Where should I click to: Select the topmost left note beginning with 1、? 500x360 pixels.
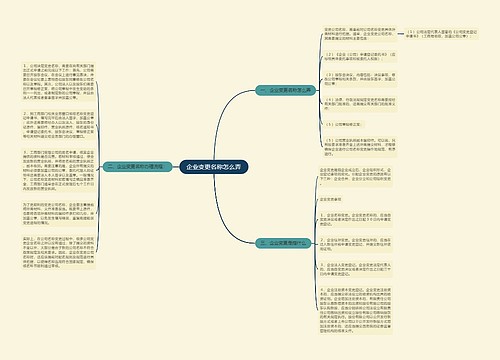(x=59, y=82)
